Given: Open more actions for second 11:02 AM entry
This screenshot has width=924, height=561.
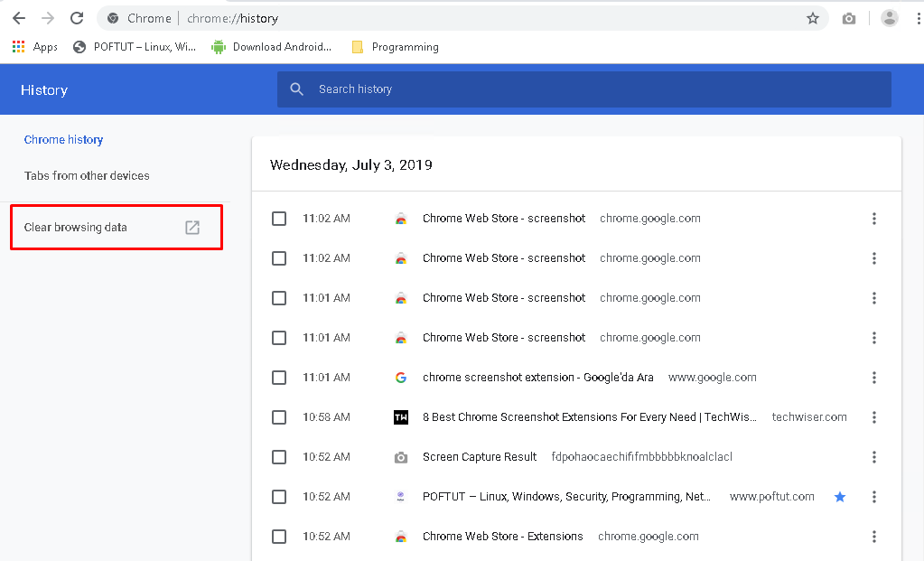Looking at the screenshot, I should tap(874, 258).
